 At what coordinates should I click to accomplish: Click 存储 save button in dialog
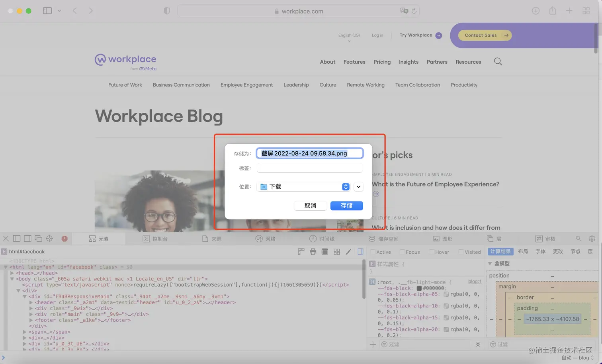click(346, 205)
